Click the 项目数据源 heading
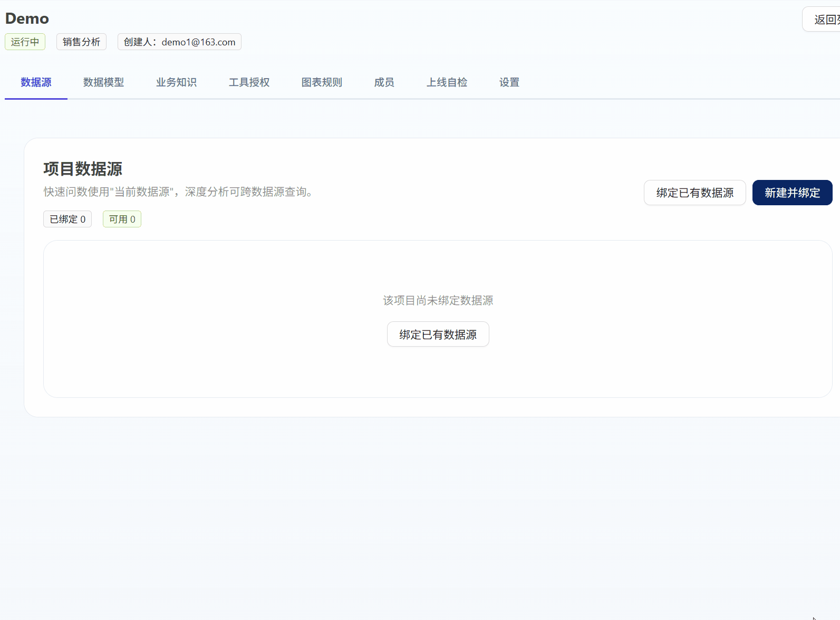840x620 pixels. tap(83, 169)
